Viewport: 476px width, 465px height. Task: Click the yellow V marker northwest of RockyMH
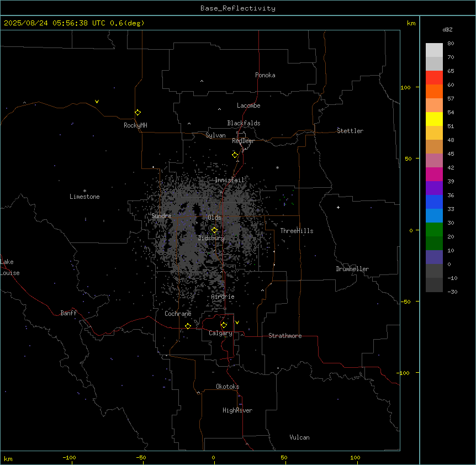tap(97, 102)
